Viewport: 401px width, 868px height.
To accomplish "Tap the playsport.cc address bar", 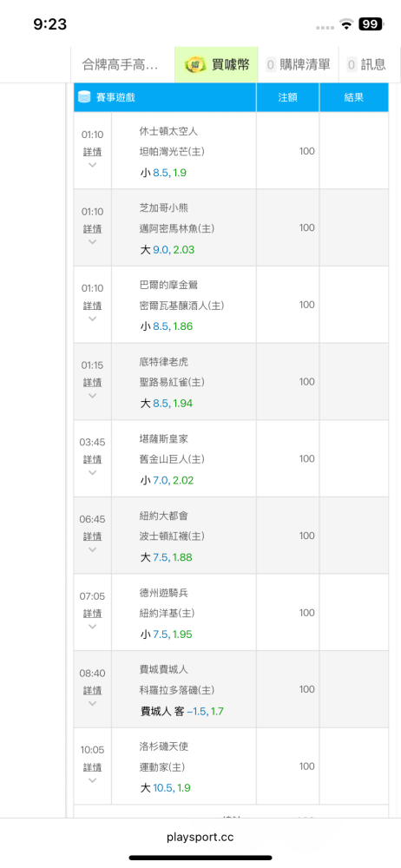I will coord(200,838).
